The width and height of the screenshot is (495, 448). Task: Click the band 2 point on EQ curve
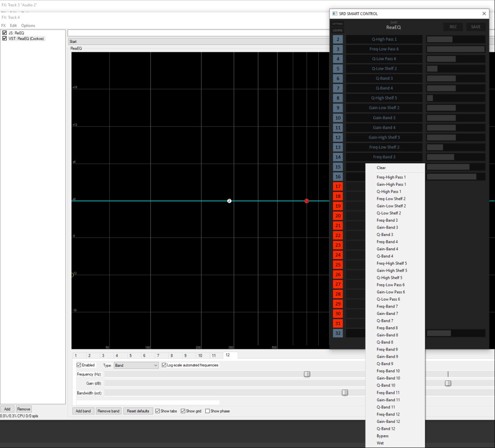pos(229,201)
